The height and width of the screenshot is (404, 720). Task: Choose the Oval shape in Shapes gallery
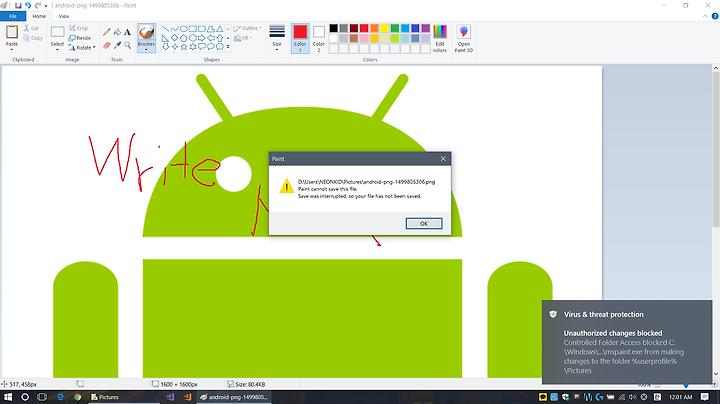[184, 29]
